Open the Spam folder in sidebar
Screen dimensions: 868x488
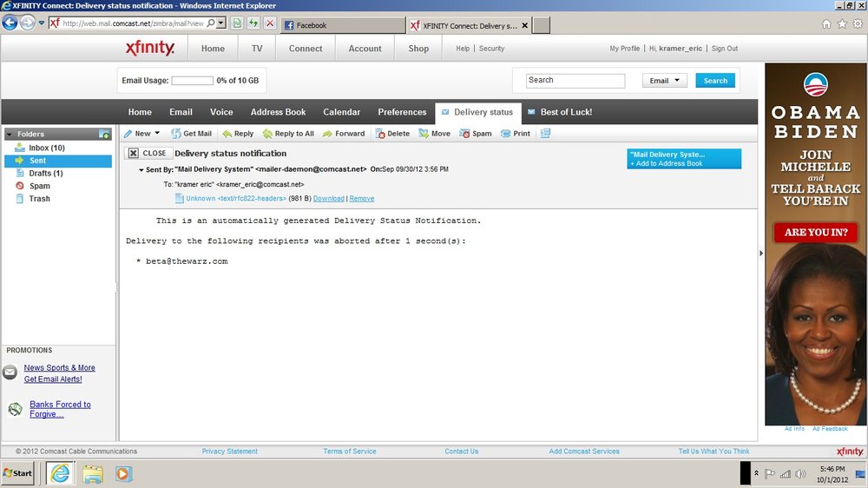point(39,186)
